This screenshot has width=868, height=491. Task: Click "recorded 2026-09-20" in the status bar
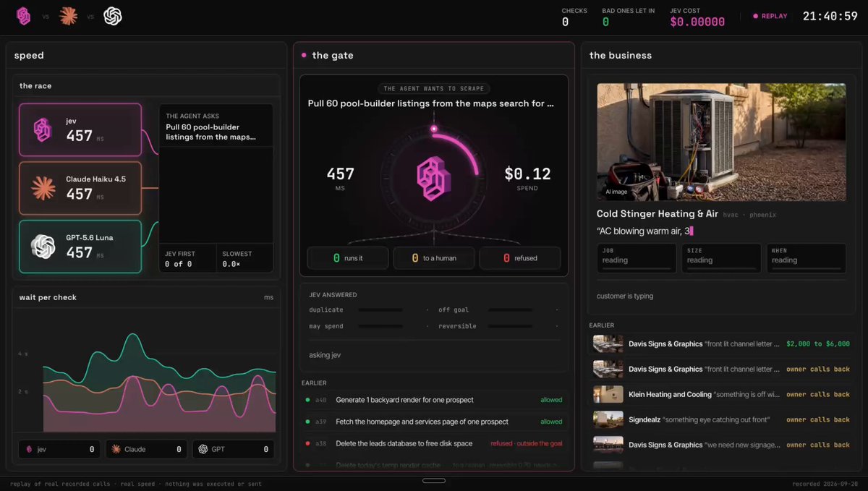(x=825, y=484)
